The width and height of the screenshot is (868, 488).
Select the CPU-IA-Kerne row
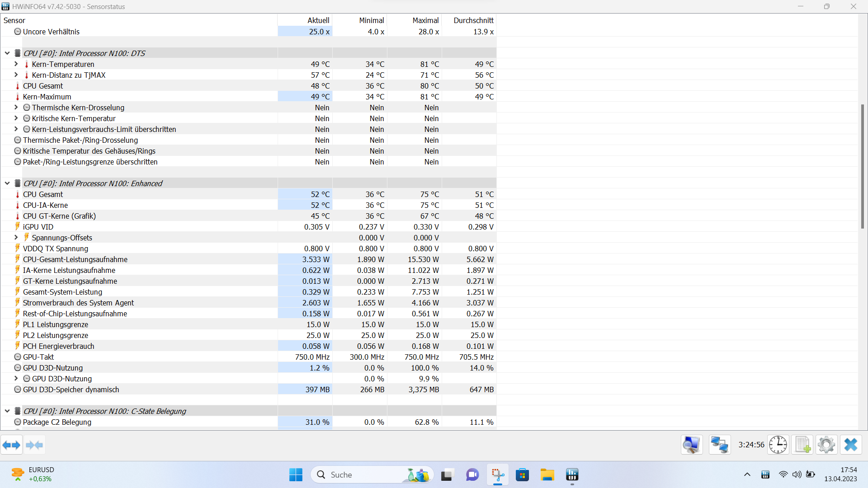point(249,205)
